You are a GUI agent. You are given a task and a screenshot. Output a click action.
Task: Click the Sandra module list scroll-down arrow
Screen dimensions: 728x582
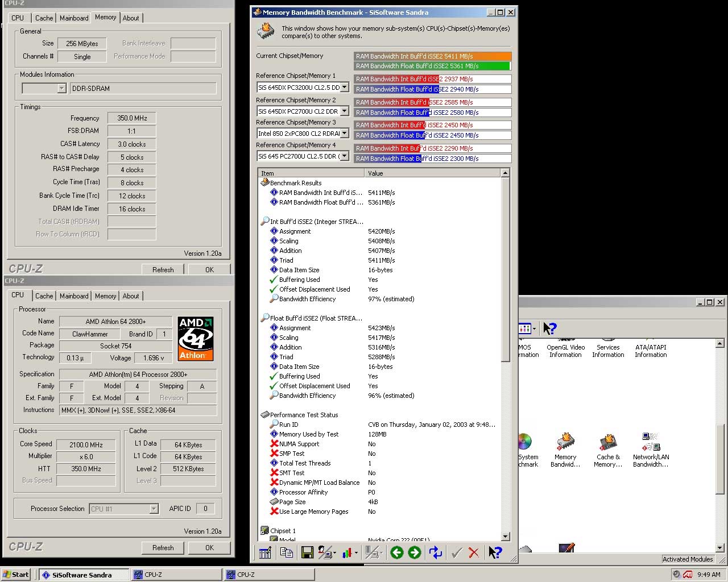coord(720,548)
